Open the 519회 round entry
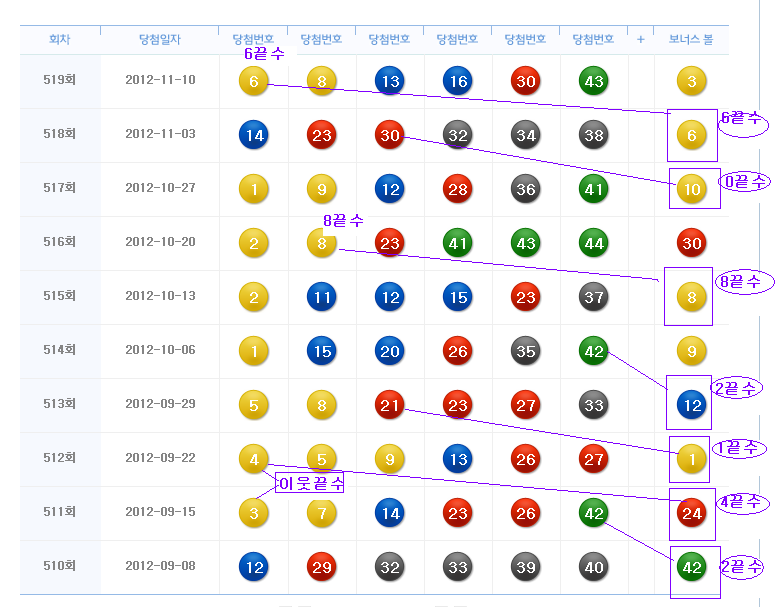The image size is (776, 607). 60,81
